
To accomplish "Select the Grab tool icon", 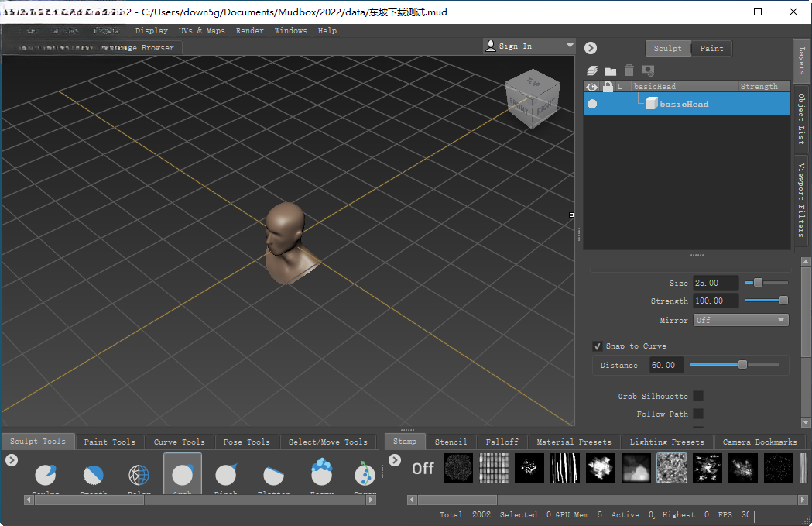I will (182, 475).
